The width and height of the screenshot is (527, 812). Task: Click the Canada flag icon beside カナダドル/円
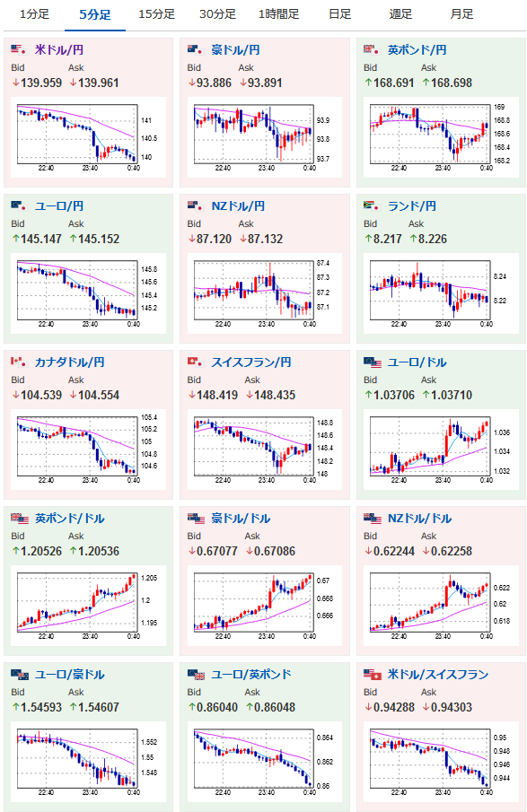tap(19, 362)
